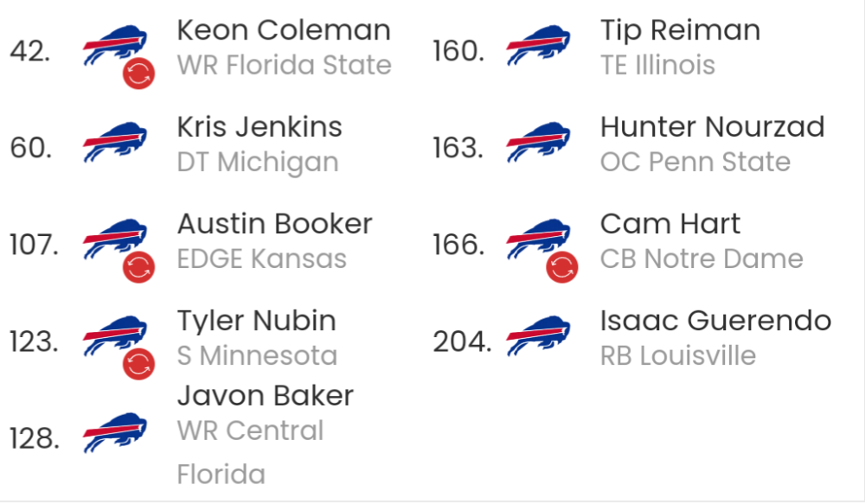This screenshot has width=865, height=504.
Task: Click the trade swap icon on pick 166
Action: pos(562,267)
